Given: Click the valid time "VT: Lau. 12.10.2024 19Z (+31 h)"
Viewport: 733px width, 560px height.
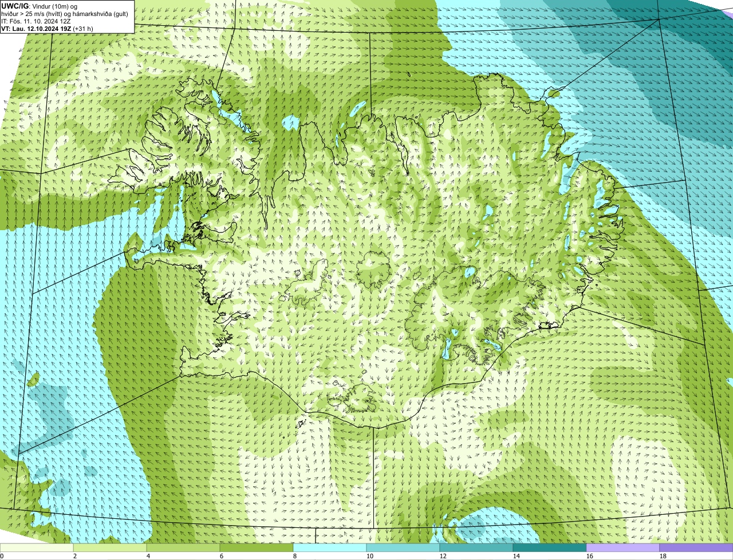Looking at the screenshot, I should click(x=47, y=28).
